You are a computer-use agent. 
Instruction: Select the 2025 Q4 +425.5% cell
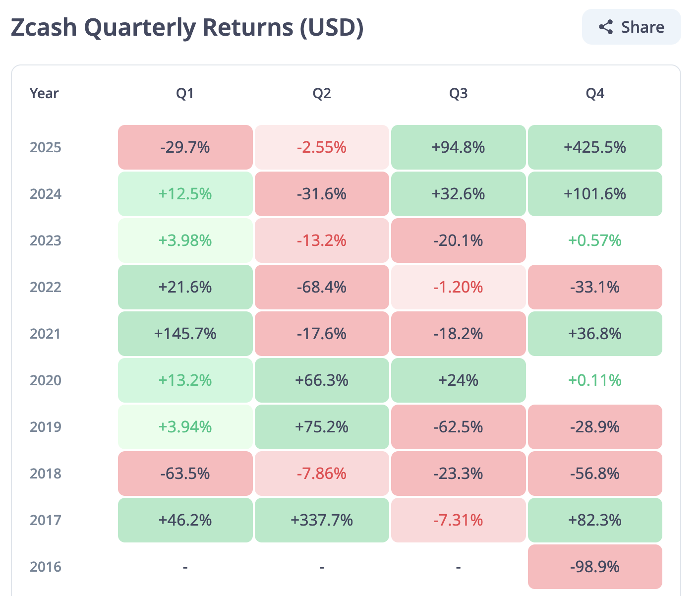[594, 147]
